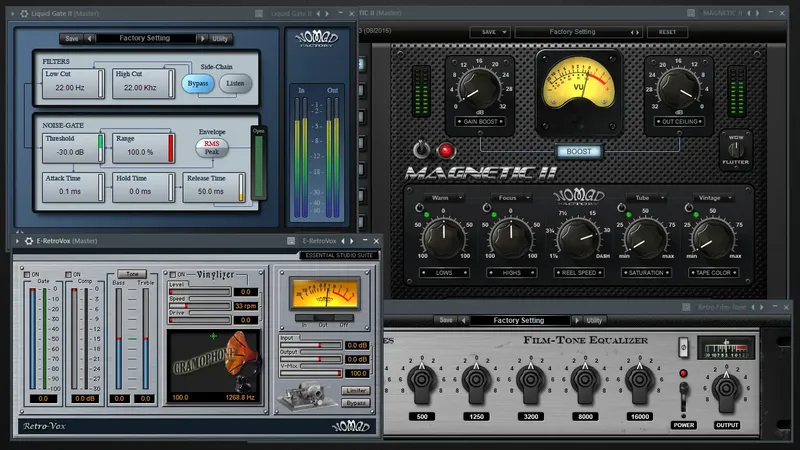Open E-RetroVox plugin settings gear icon
The image size is (800, 450).
pyautogui.click(x=29, y=241)
